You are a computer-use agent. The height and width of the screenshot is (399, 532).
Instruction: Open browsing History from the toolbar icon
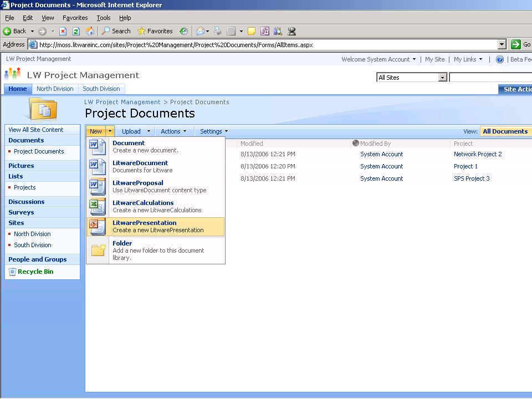[x=183, y=31]
